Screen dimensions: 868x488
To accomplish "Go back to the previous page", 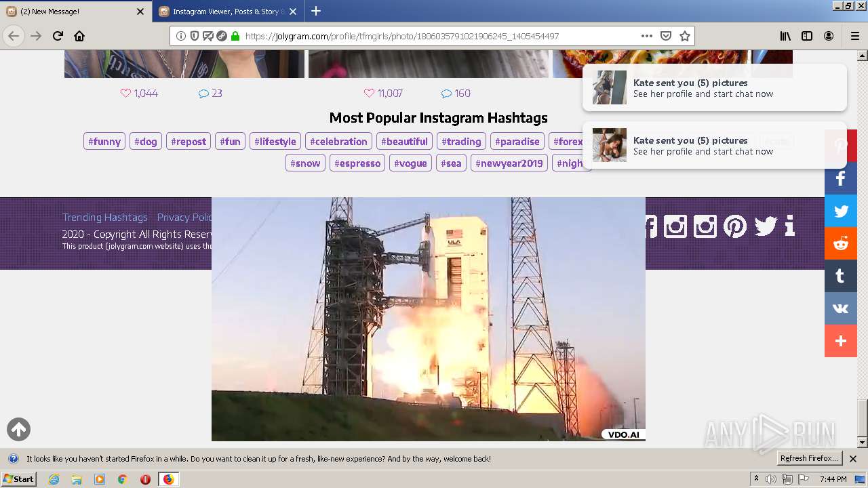I will point(14,36).
